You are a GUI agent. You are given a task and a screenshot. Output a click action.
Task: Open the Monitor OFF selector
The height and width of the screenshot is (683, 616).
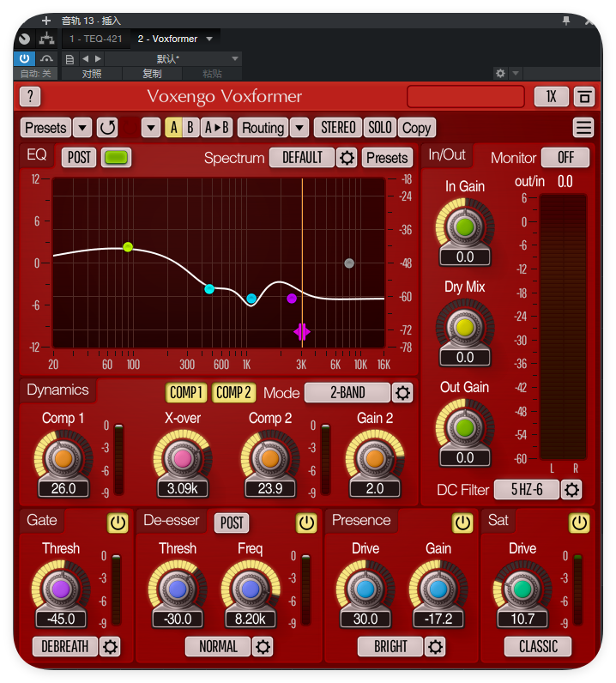565,158
